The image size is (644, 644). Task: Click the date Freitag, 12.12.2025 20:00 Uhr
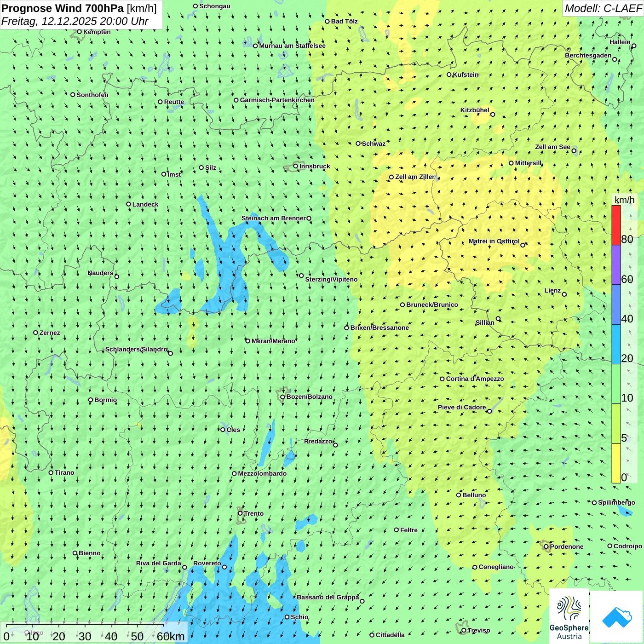(x=75, y=21)
